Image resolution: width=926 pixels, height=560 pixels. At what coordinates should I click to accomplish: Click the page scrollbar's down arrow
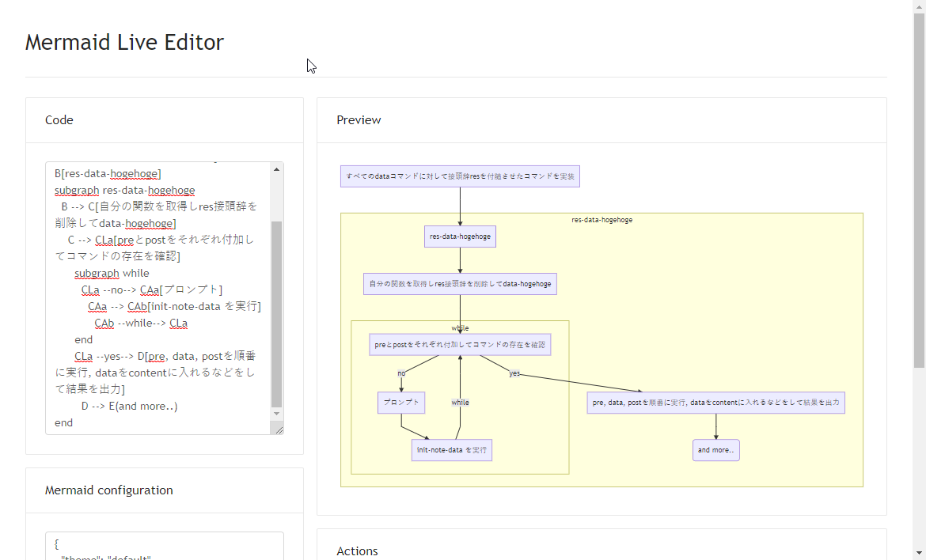tap(919, 553)
